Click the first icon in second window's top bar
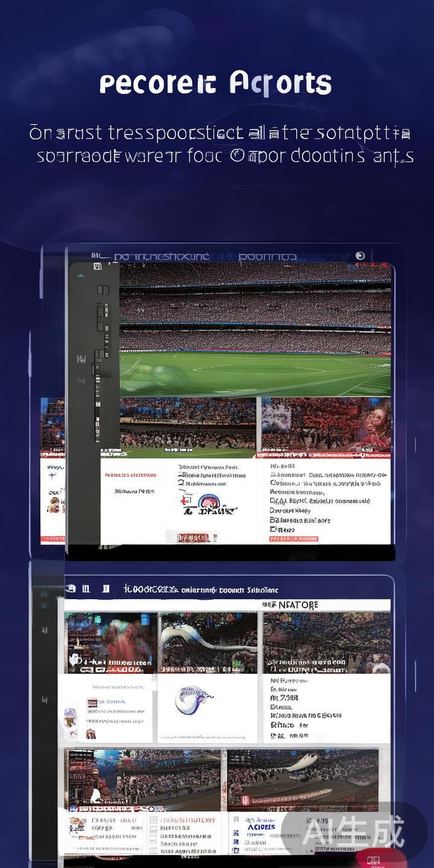Image resolution: width=434 pixels, height=868 pixels. click(x=71, y=588)
